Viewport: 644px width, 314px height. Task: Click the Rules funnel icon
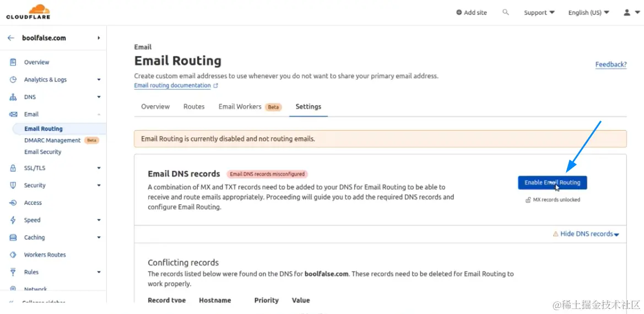click(13, 272)
